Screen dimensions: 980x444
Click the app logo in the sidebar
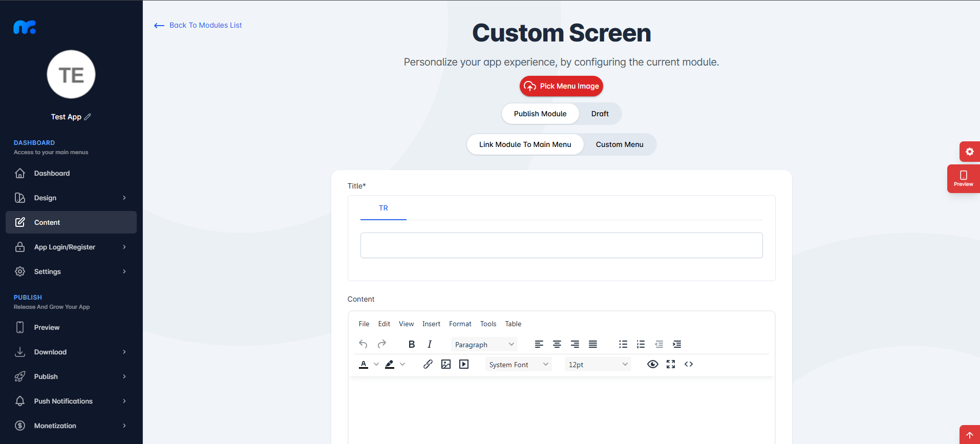25,27
